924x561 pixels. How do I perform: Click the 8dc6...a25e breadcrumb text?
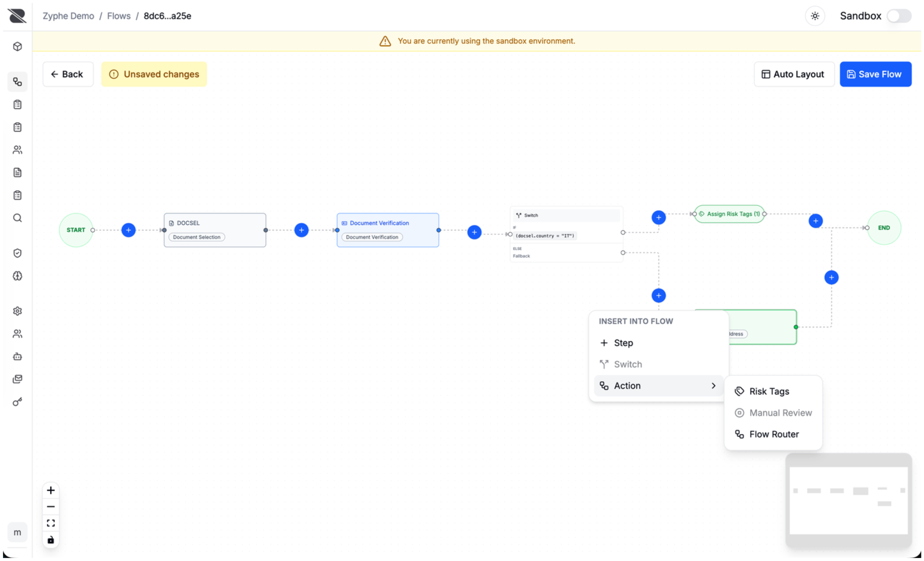coord(168,16)
